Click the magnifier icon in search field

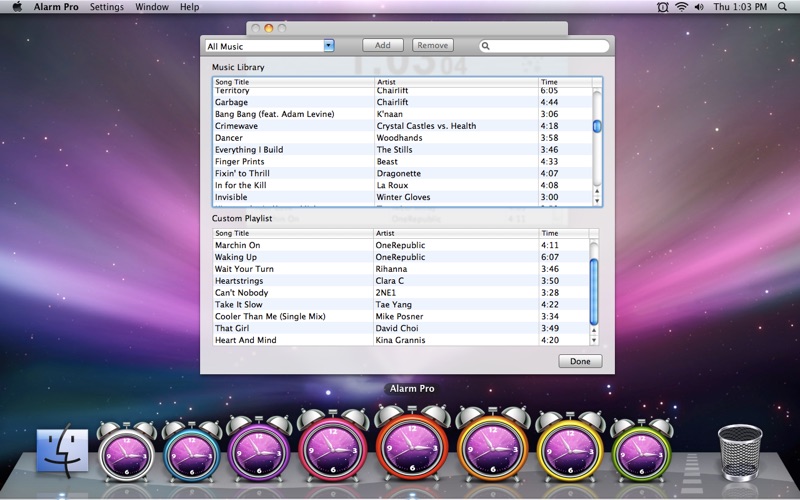tap(486, 46)
